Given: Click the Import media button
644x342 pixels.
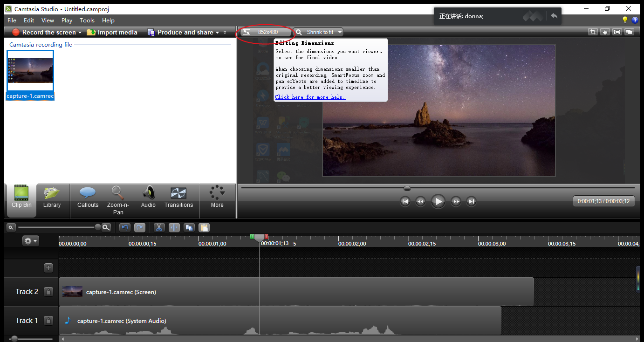Looking at the screenshot, I should (x=112, y=32).
